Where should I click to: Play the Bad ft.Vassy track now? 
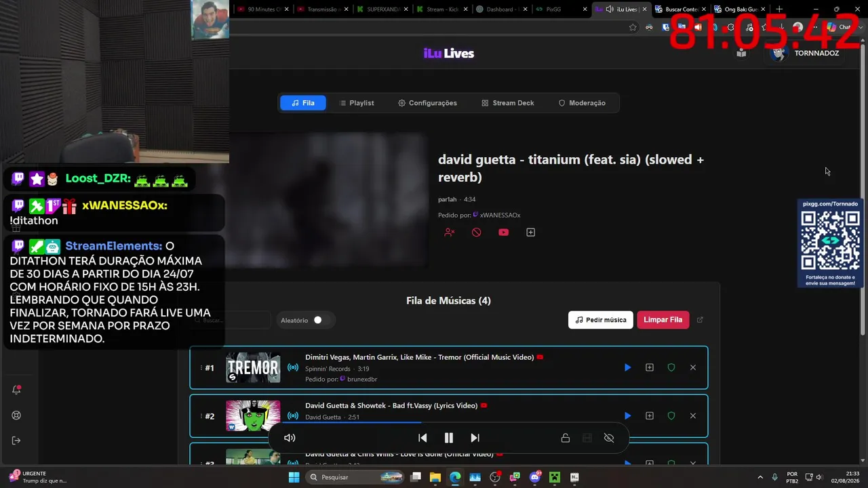tap(627, 415)
